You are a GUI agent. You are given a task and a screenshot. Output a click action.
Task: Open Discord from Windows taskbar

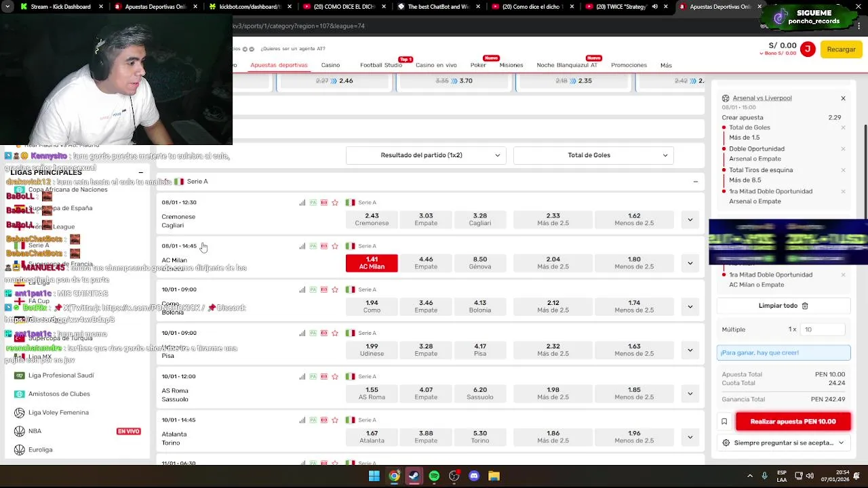coord(474,476)
